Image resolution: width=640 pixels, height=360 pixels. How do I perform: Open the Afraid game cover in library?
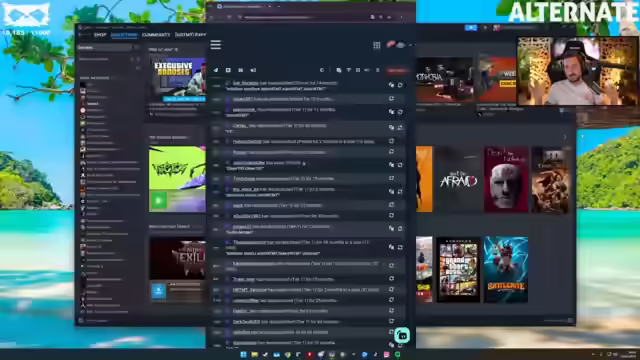click(x=458, y=180)
